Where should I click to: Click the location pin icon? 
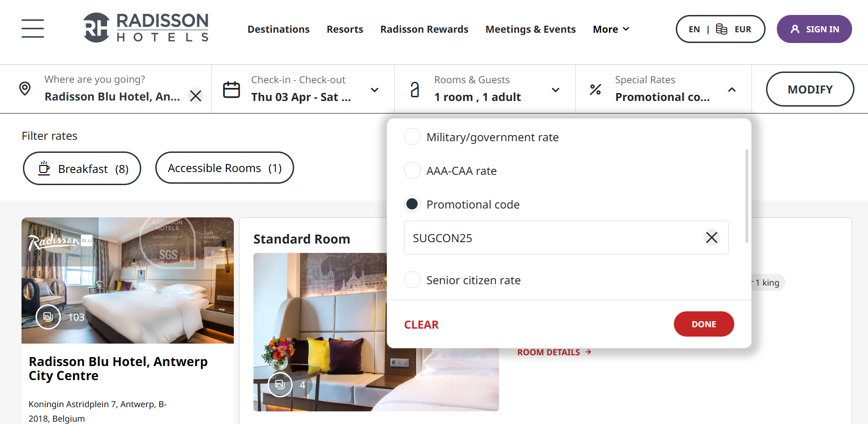pyautogui.click(x=25, y=88)
